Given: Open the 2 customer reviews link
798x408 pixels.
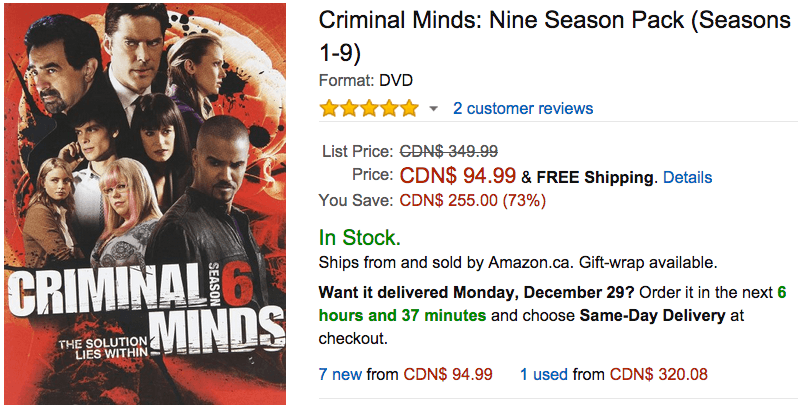Looking at the screenshot, I should [523, 108].
